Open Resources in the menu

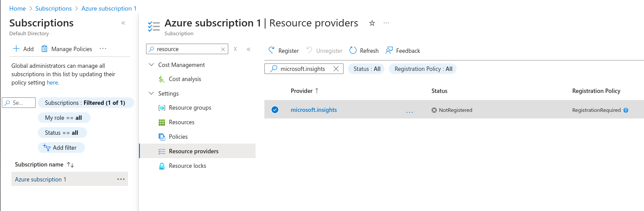point(182,122)
